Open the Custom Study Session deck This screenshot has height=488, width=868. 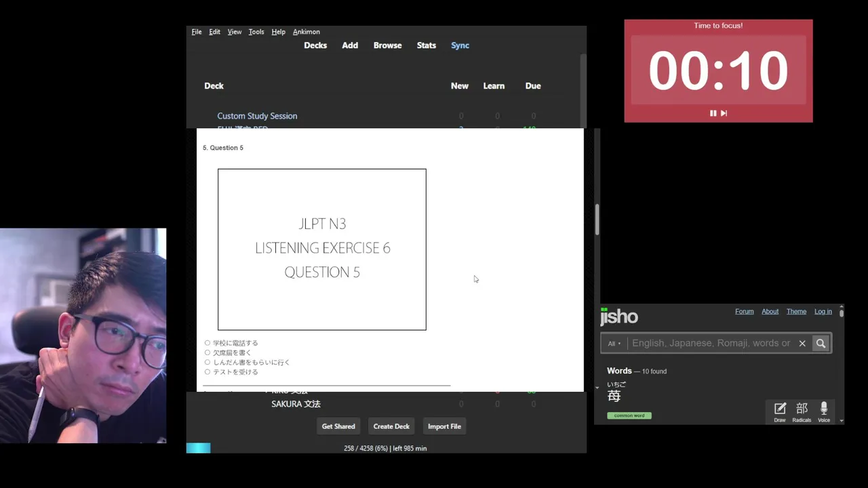[257, 116]
